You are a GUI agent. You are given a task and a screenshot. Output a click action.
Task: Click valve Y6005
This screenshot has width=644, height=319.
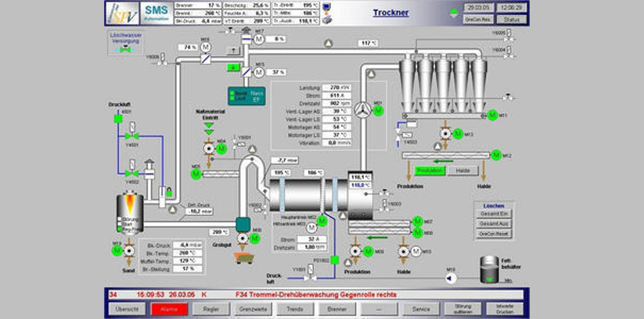point(509,40)
